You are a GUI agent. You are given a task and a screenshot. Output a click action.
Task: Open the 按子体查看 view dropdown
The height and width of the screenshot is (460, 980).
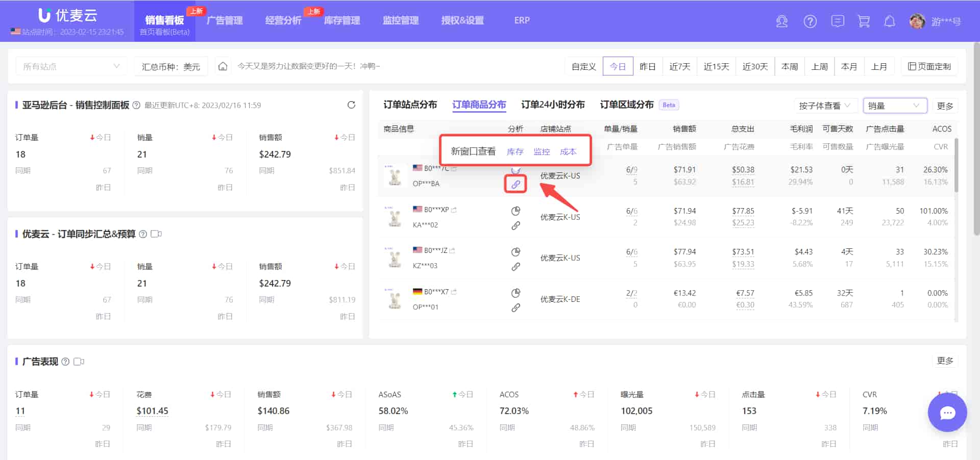coord(824,106)
